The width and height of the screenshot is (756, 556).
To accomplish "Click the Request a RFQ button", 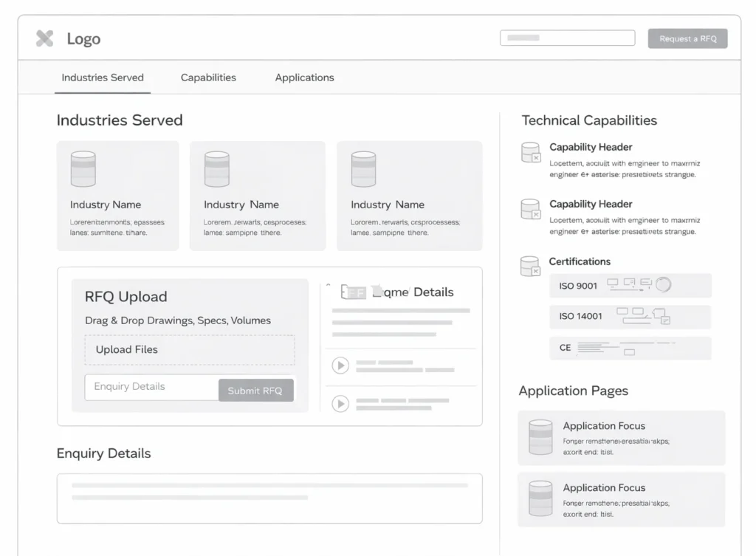I will 687,38.
